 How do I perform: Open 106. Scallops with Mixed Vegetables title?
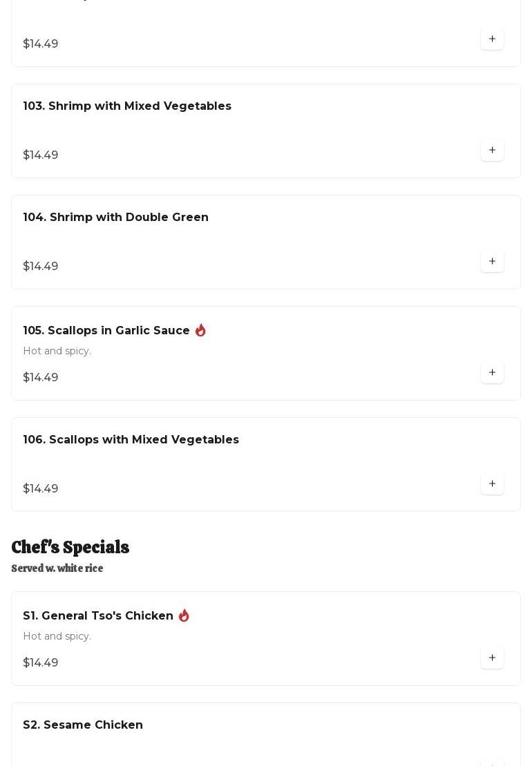131,440
